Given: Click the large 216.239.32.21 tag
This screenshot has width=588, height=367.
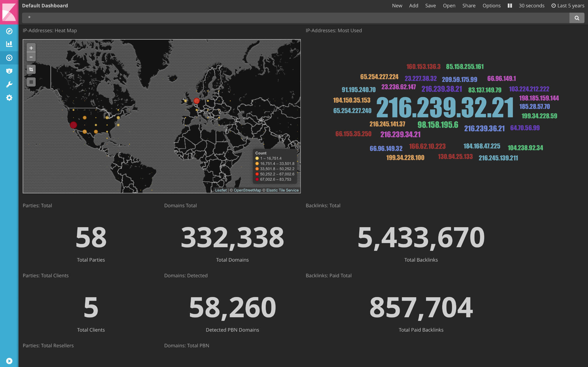Looking at the screenshot, I should tap(445, 107).
